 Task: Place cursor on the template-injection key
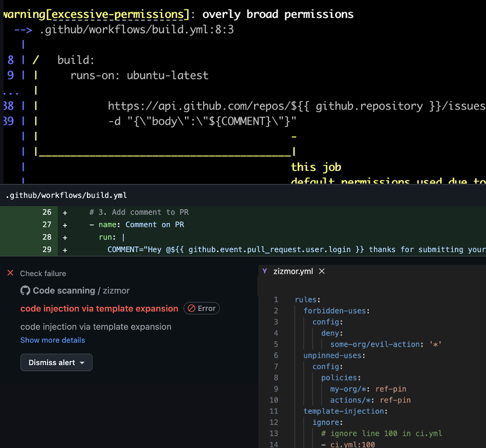click(345, 411)
